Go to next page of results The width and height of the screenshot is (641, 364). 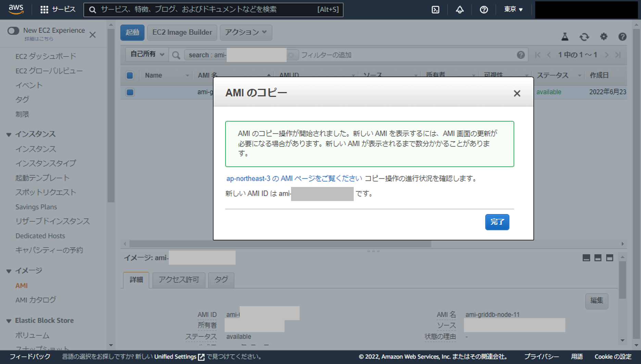(607, 55)
